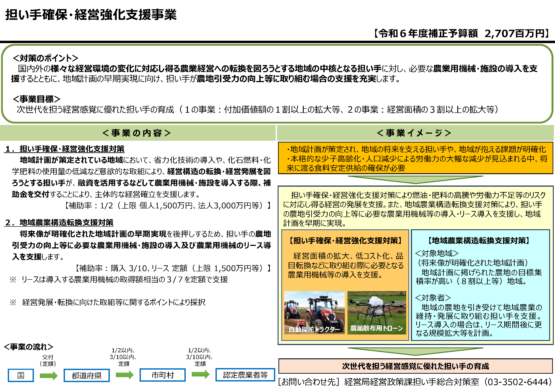Click the 自動操舵トラクター tractor photo

click(314, 312)
